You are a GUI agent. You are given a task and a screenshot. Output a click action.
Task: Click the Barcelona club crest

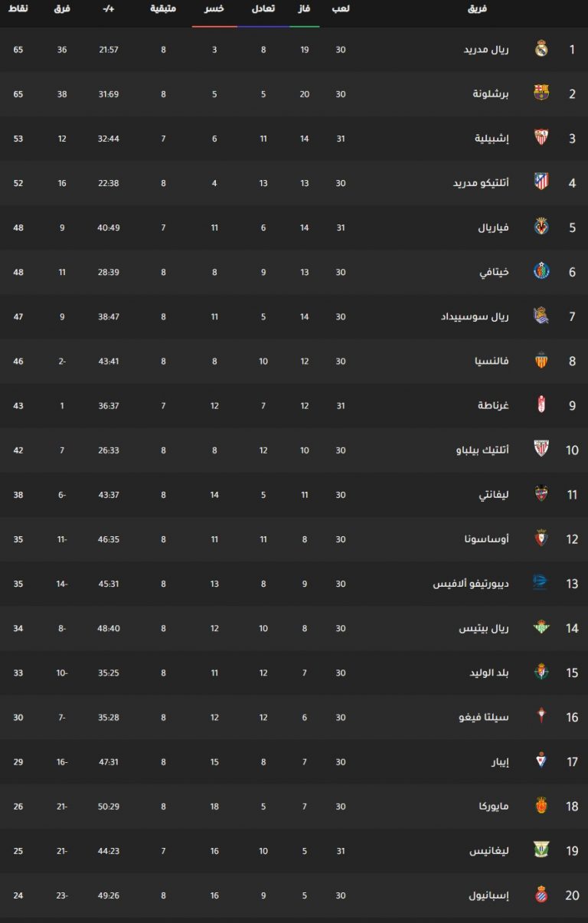coord(541,94)
